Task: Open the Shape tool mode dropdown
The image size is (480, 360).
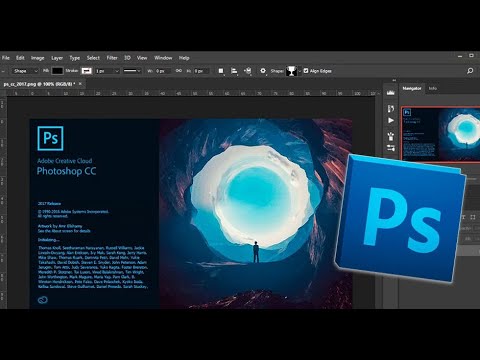Action: point(26,71)
